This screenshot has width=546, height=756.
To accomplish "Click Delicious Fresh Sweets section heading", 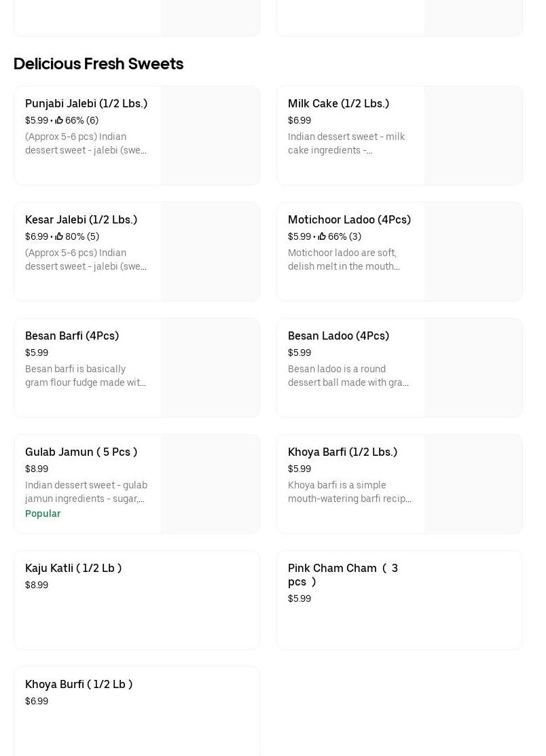I will pyautogui.click(x=98, y=63).
